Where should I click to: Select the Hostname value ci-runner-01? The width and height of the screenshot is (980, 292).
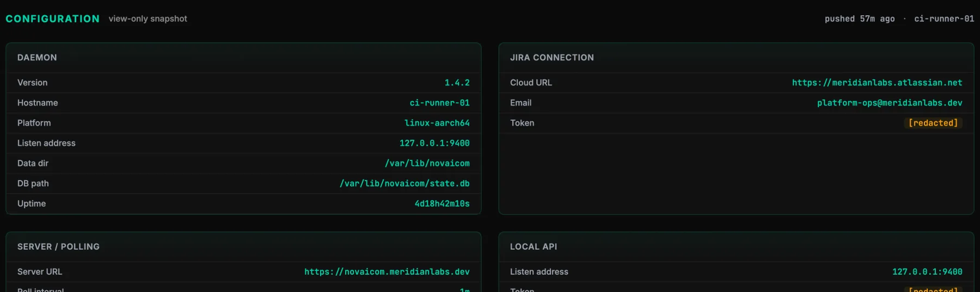(439, 103)
